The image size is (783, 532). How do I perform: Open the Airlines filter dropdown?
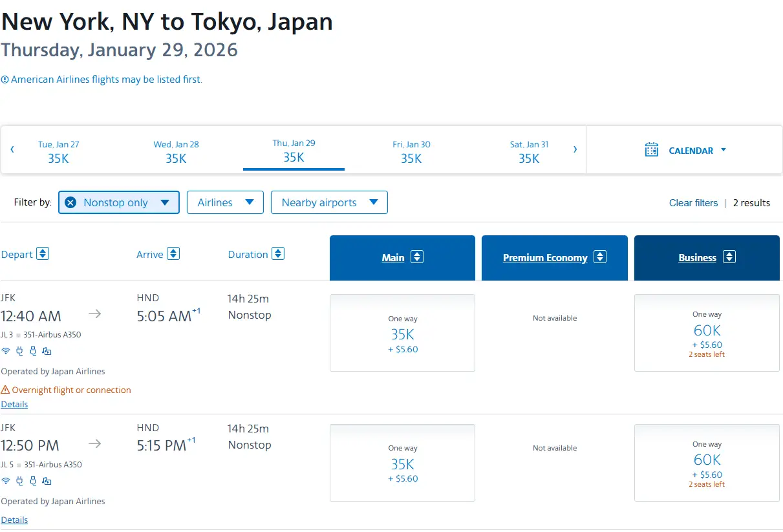(x=225, y=202)
